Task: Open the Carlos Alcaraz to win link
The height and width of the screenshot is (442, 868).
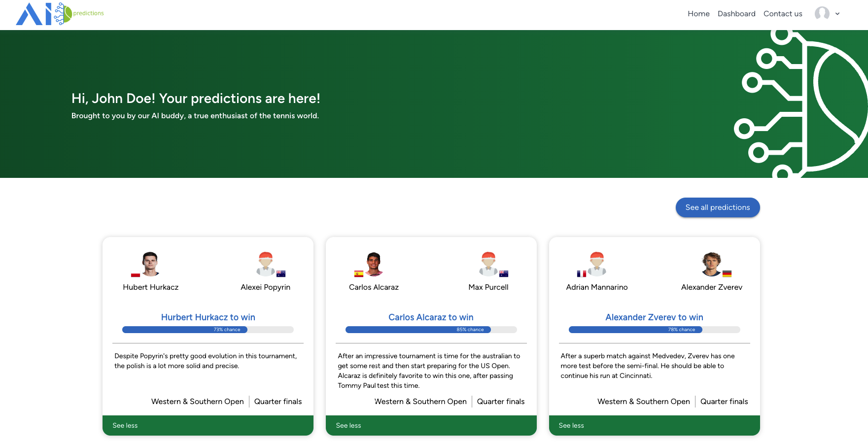Action: tap(431, 317)
